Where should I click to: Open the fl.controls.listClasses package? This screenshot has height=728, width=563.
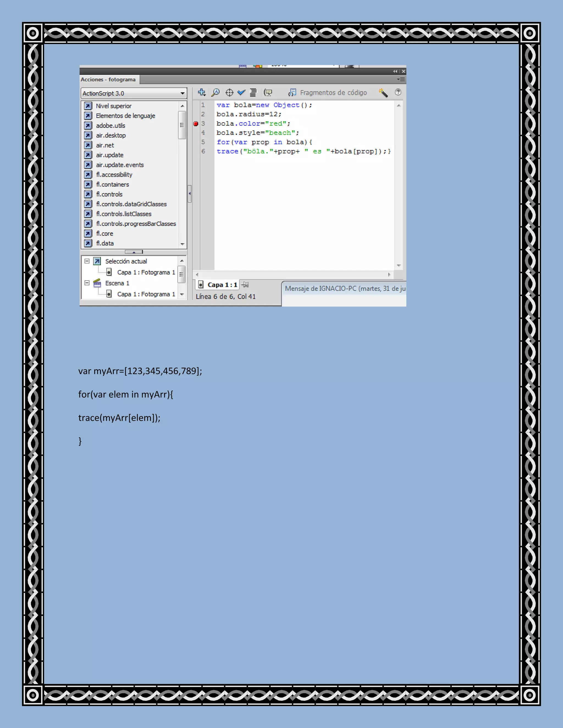pos(124,214)
